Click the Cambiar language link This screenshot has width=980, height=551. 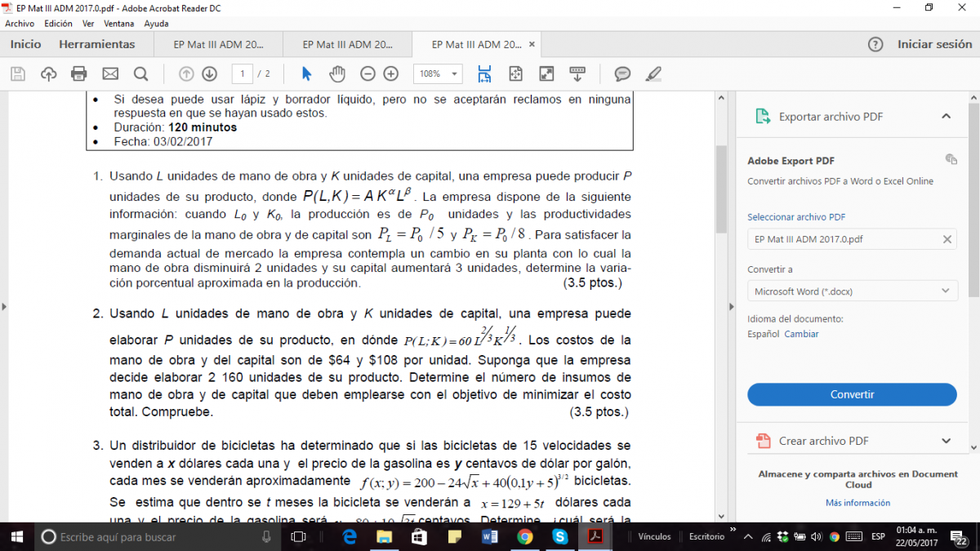coord(801,334)
